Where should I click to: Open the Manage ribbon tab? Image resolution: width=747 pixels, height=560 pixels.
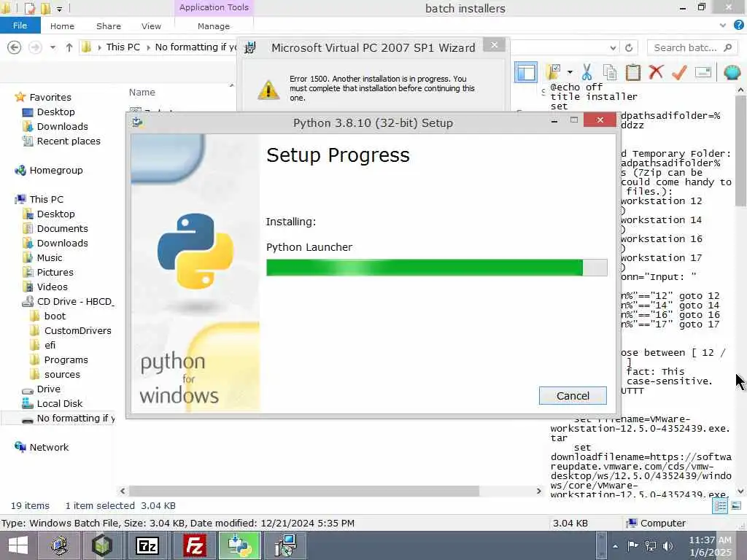tap(214, 26)
